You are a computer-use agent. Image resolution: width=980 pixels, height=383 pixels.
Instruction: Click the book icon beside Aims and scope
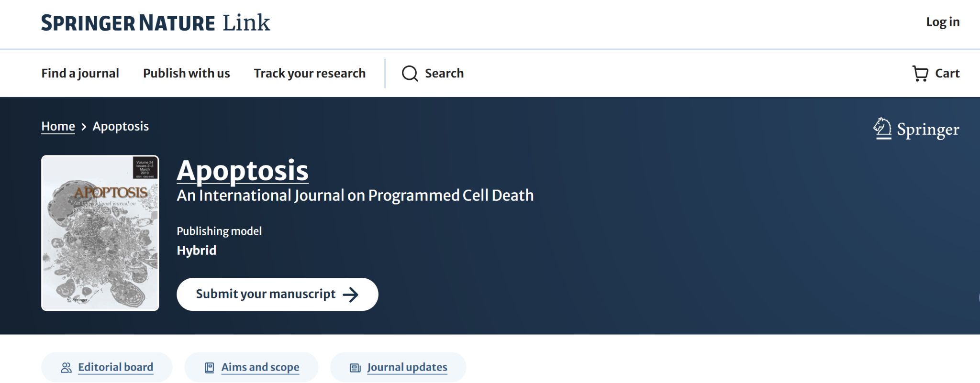209,368
